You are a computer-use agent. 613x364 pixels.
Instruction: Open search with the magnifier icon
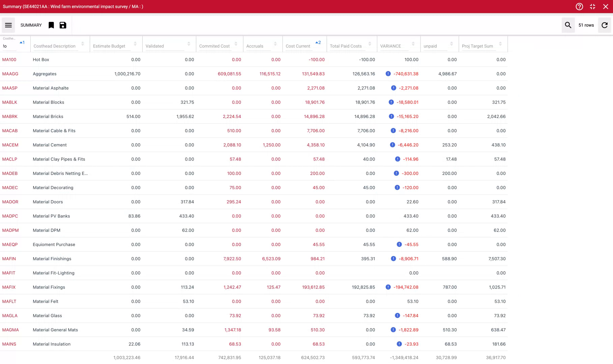568,25
